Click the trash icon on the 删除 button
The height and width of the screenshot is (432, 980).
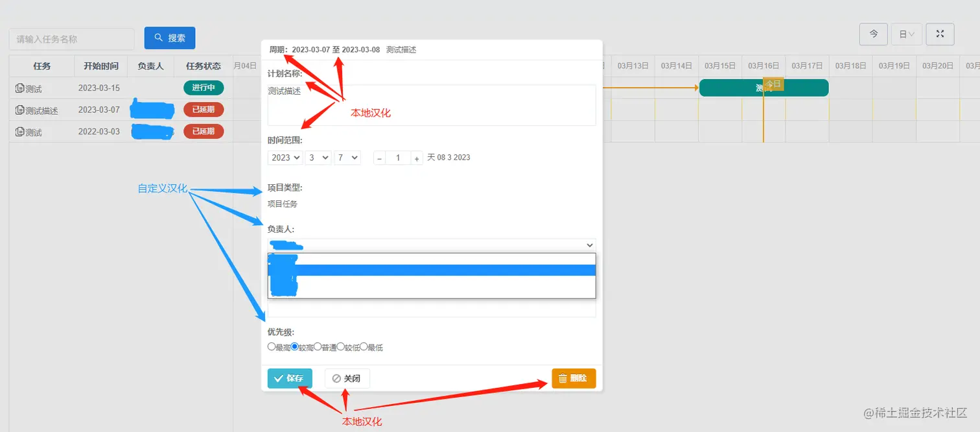562,378
